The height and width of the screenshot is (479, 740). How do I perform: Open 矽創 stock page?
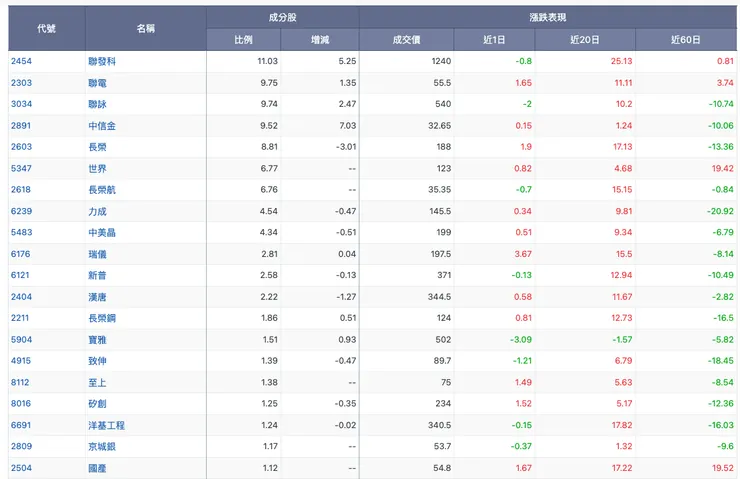tap(97, 404)
